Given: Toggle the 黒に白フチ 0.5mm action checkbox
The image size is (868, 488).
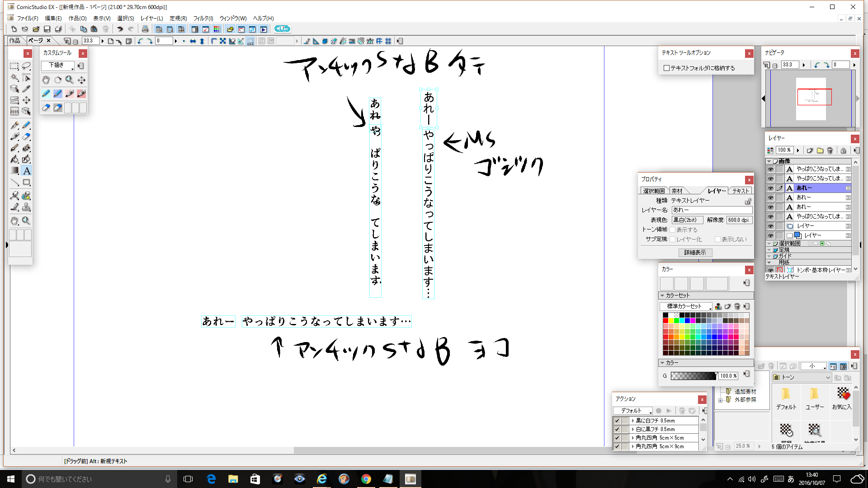Looking at the screenshot, I should click(x=617, y=421).
